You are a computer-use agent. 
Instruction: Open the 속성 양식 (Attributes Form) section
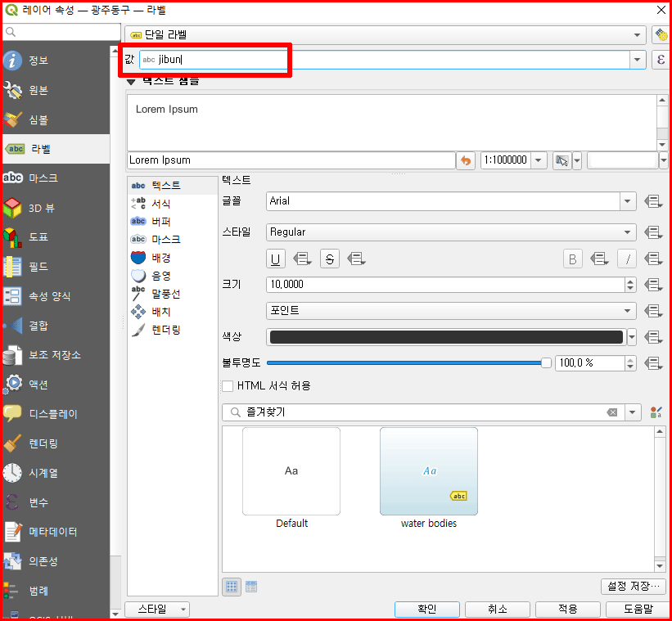56,296
